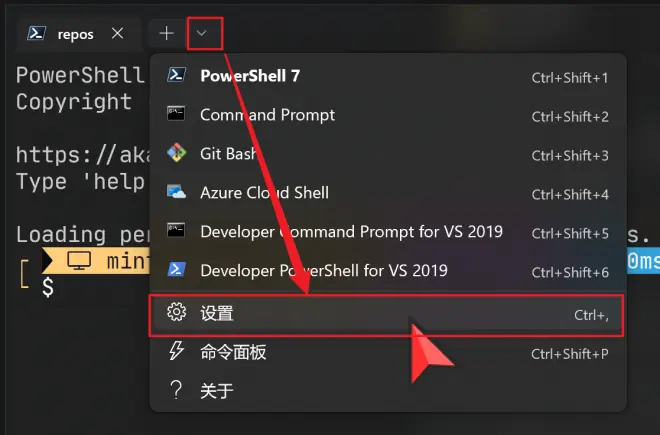Click the lightning bolt command palette icon
Screen dimensions: 660x435
(x=176, y=351)
